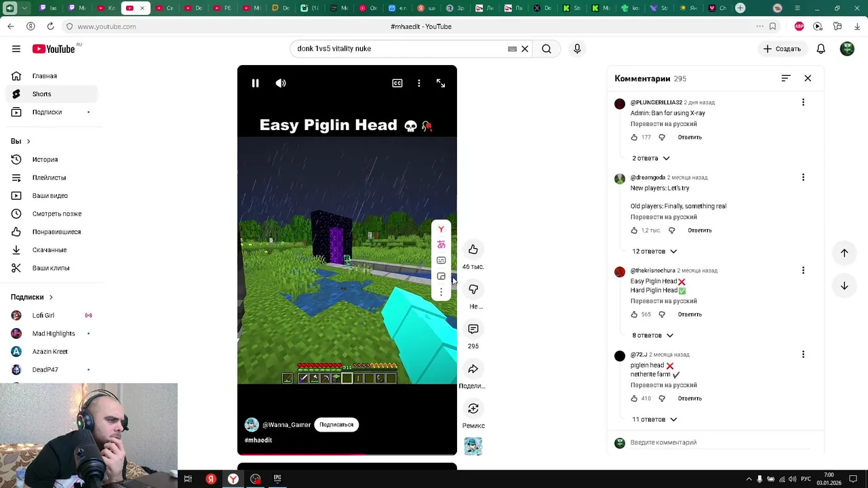Like the comment by @thekrisnochura
868x488 pixels.
[635, 314]
